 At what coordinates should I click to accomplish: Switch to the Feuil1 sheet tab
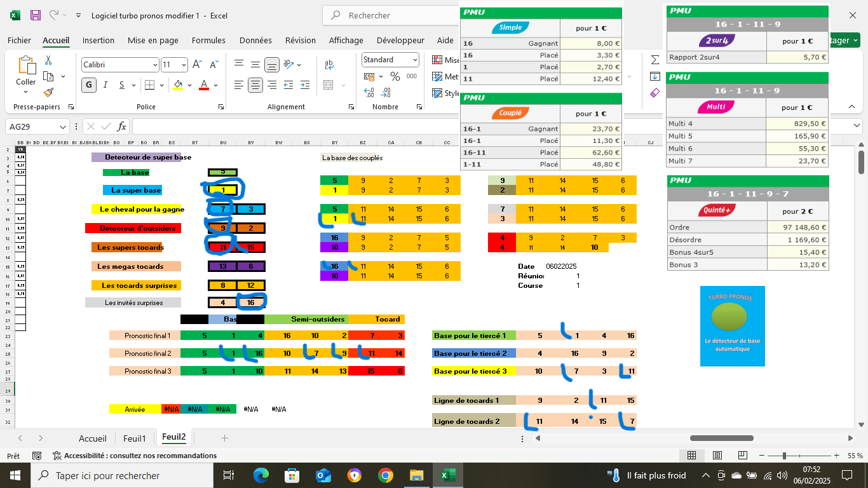pyautogui.click(x=135, y=438)
